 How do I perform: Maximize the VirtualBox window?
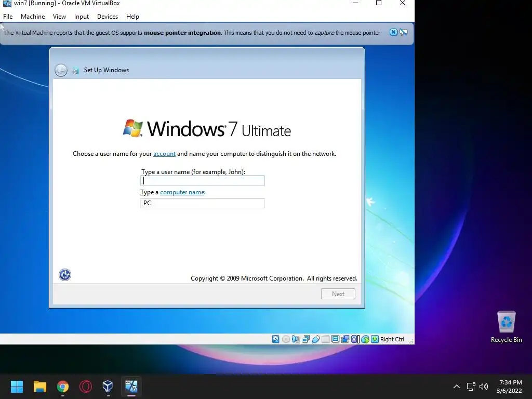pos(379,3)
